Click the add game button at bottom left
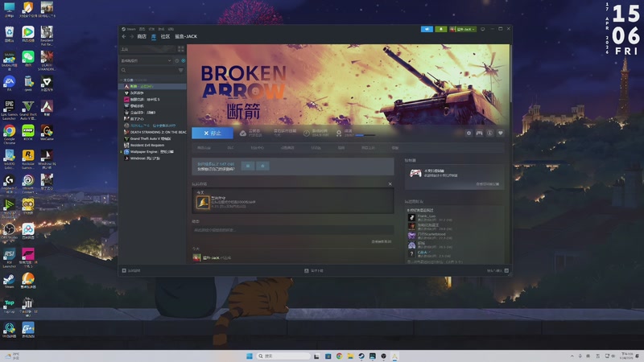Screen dimensions: 644x362 pos(131,270)
